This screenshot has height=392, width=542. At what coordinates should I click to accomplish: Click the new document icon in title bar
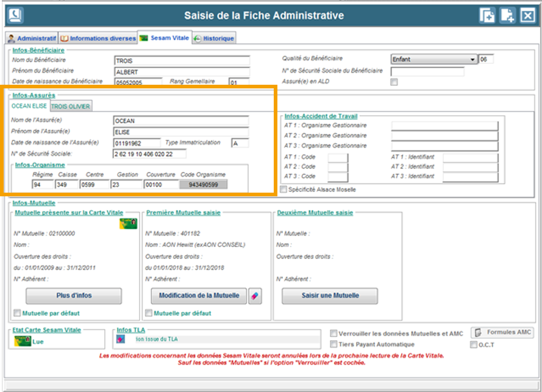point(507,16)
